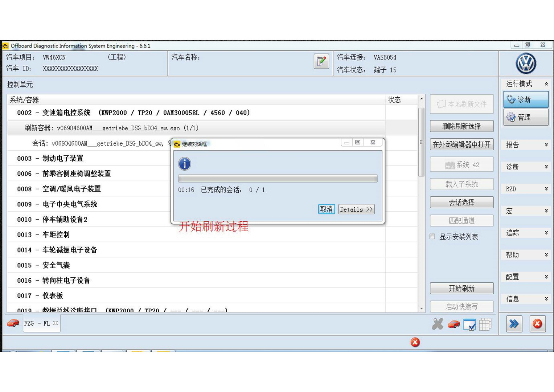The image size is (554, 392).
Task: Click the window with checkmark icon
Action: [x=469, y=324]
